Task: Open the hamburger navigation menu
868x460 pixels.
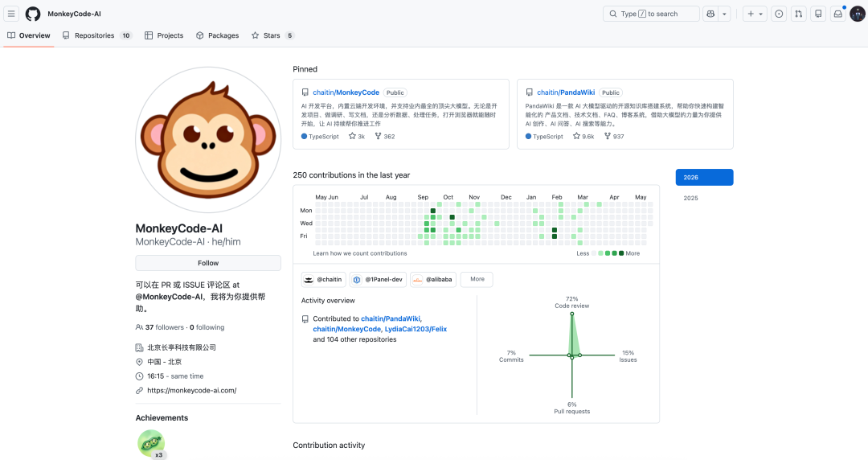Action: pos(11,14)
